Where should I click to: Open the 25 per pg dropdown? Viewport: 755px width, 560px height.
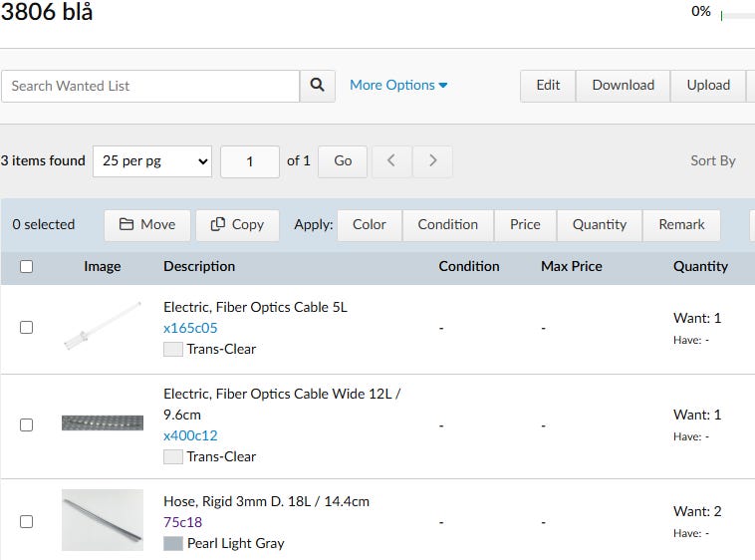(x=152, y=160)
